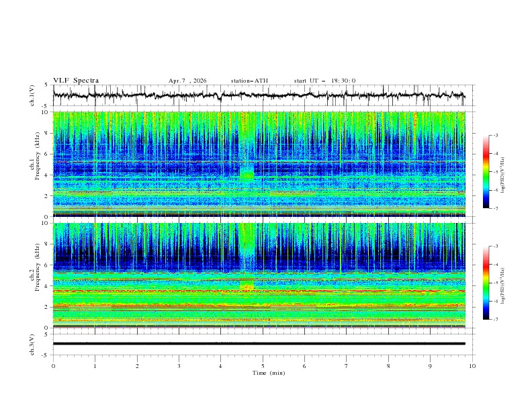
Task: Click the 4 kHz burst near 4.6 min in ch.1 spectrogram
Action: [x=247, y=175]
